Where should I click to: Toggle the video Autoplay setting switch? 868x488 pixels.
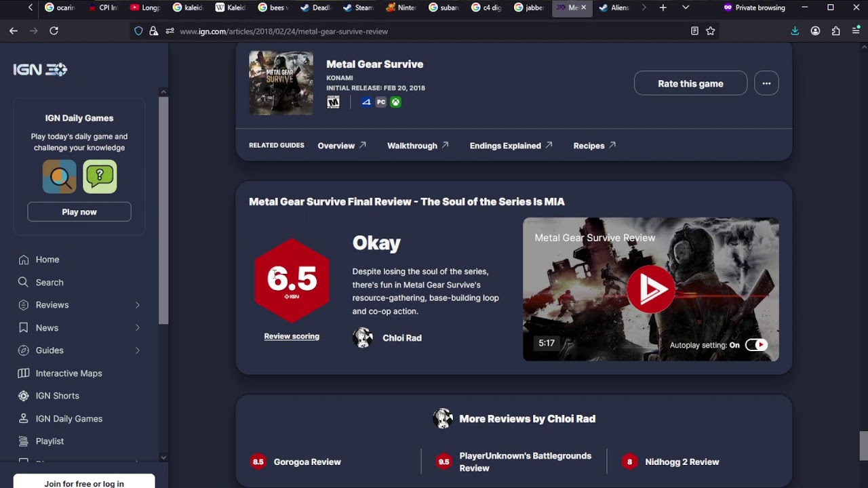756,345
